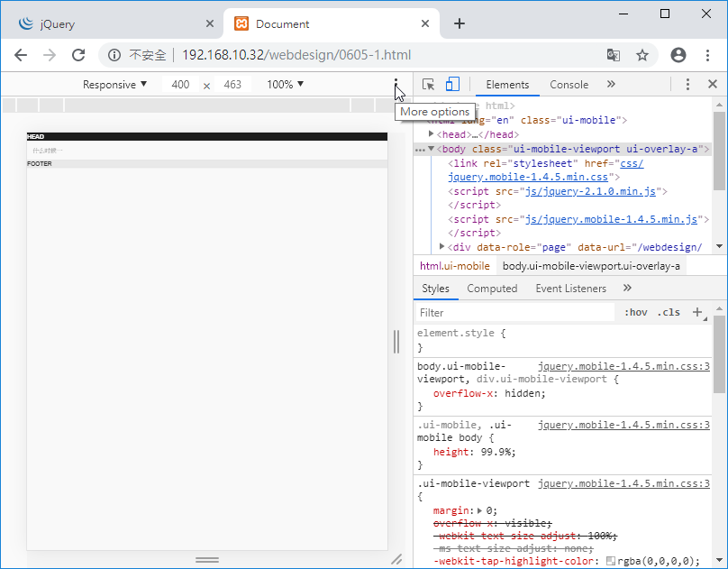Click the inspect element picker icon

429,85
